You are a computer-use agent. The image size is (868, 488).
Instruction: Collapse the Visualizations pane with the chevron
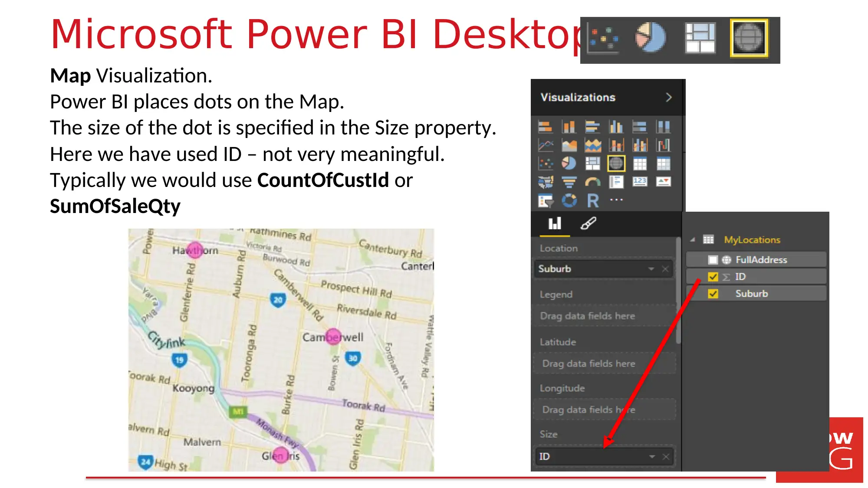[x=669, y=97]
